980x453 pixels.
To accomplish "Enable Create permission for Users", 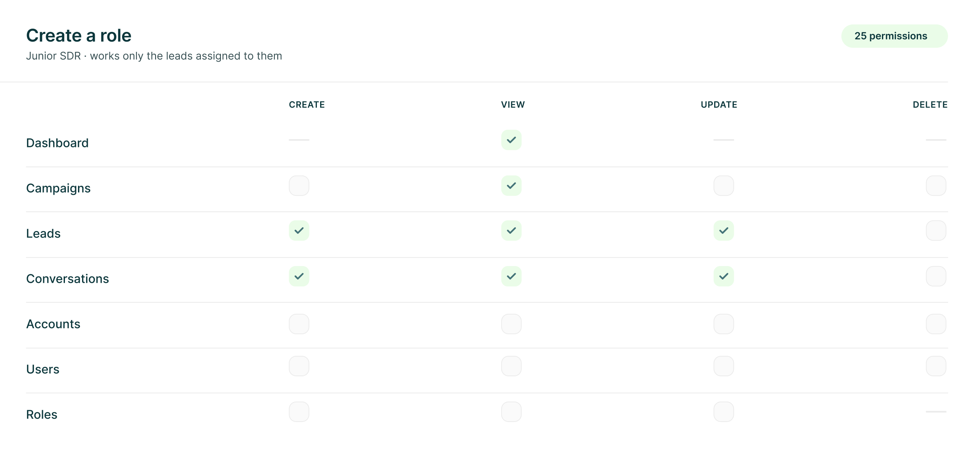I will pos(299,366).
